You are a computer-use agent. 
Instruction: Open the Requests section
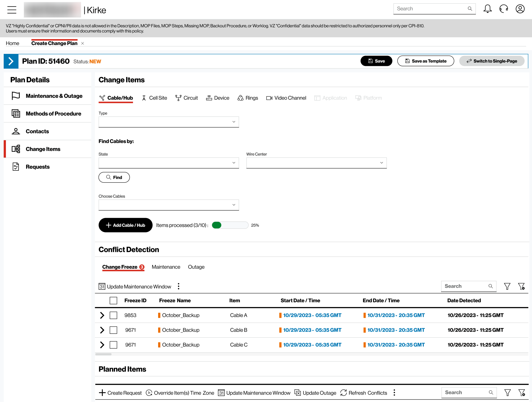coord(48,167)
